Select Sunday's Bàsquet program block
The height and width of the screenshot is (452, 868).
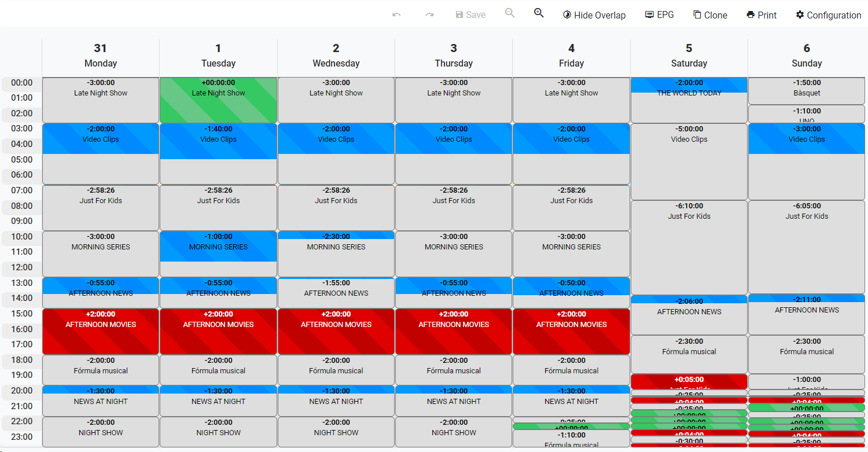point(807,91)
